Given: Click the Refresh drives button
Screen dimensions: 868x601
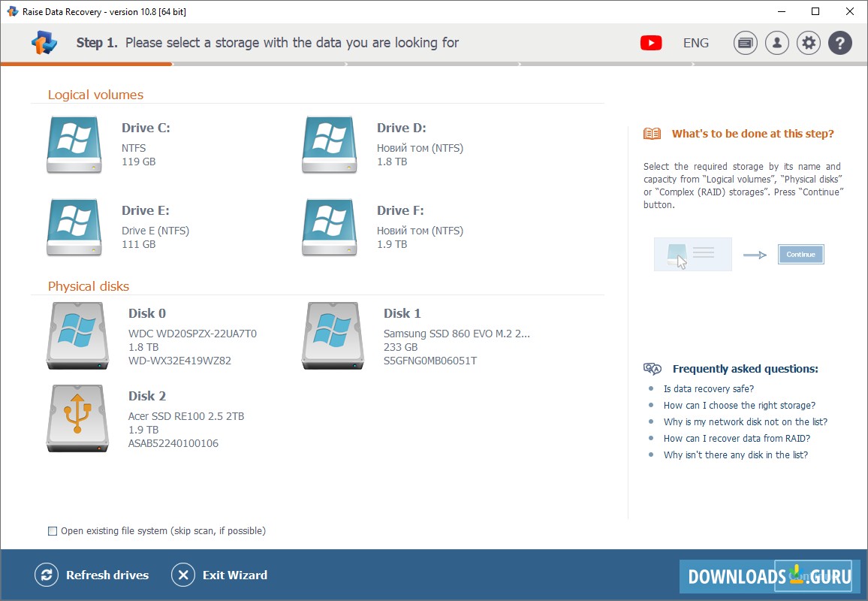Looking at the screenshot, I should [92, 575].
